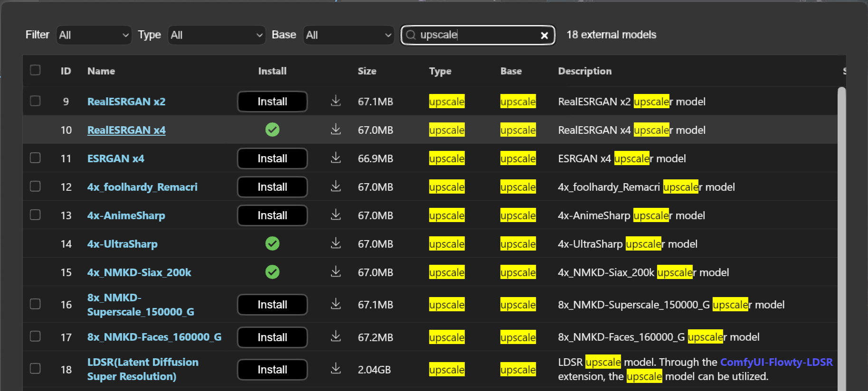Sort by Name column header
The height and width of the screenshot is (391, 868).
coord(101,71)
